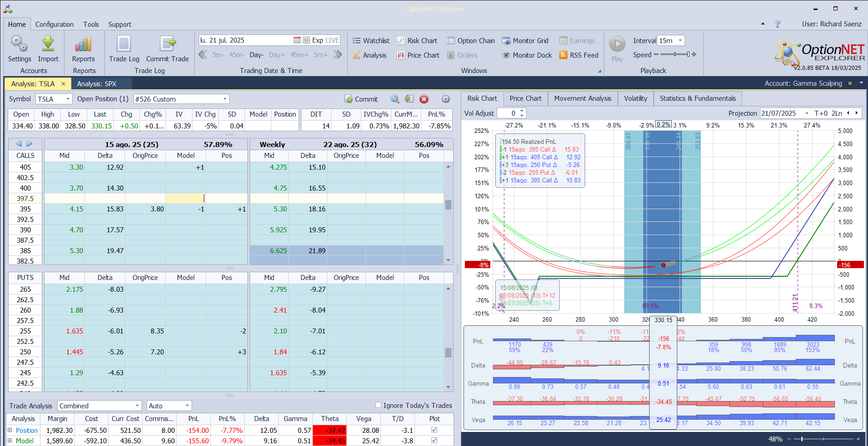Screen dimensions: 868x446
Task: Open the Monitor Grid window
Action: pyautogui.click(x=525, y=41)
